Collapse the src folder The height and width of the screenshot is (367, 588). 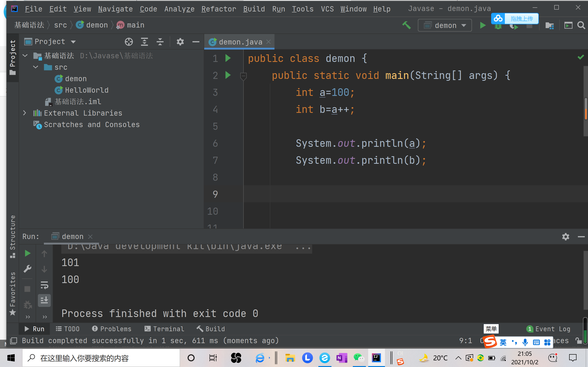[x=36, y=67]
